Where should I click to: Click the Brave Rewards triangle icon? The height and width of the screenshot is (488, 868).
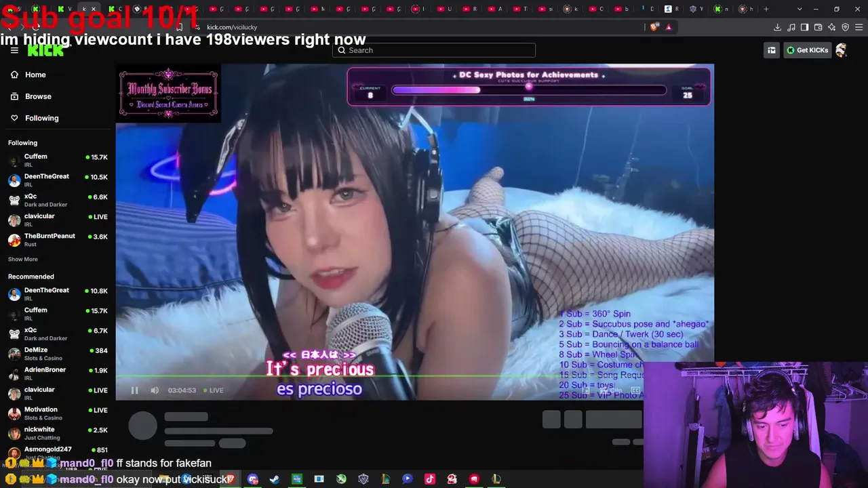point(669,27)
